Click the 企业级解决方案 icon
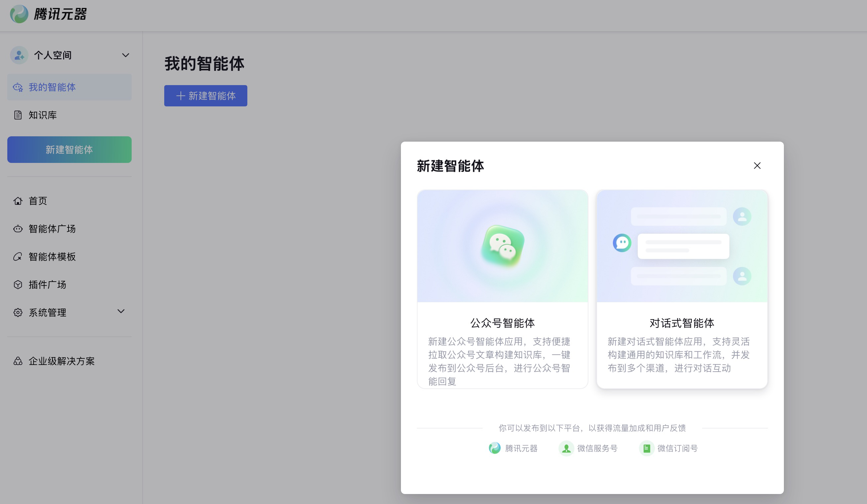 (18, 361)
